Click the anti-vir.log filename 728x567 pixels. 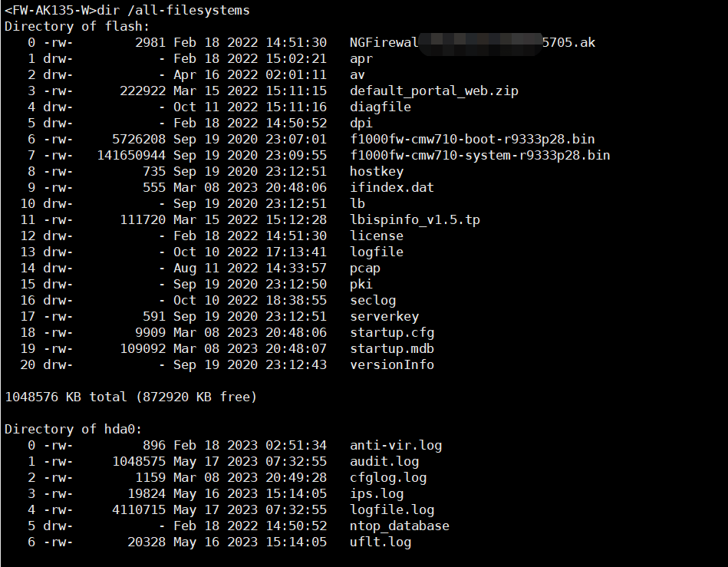click(396, 445)
